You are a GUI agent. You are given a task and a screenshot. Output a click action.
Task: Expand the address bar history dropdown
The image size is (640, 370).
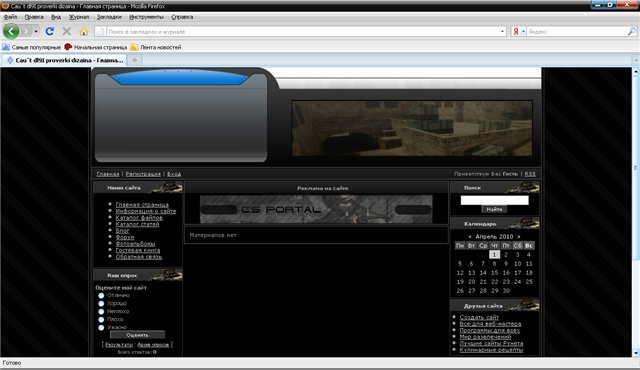(502, 31)
